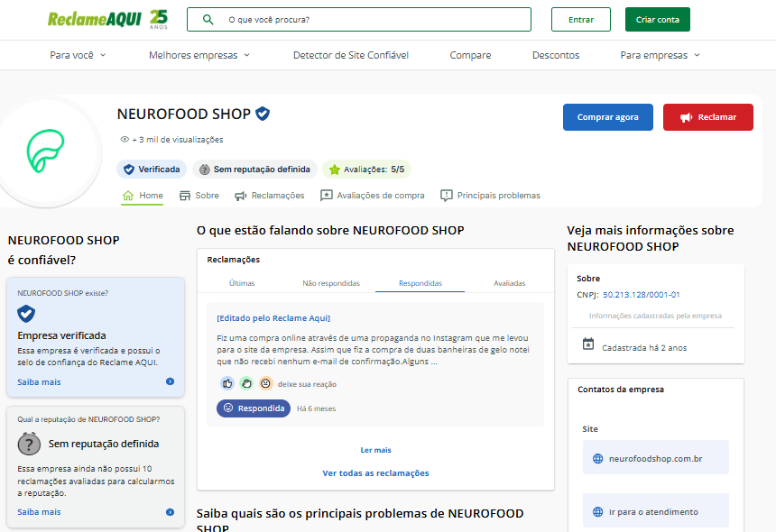This screenshot has width=776, height=532.
Task: Click the green Reclame Aqui search magnifier
Action: (x=208, y=18)
